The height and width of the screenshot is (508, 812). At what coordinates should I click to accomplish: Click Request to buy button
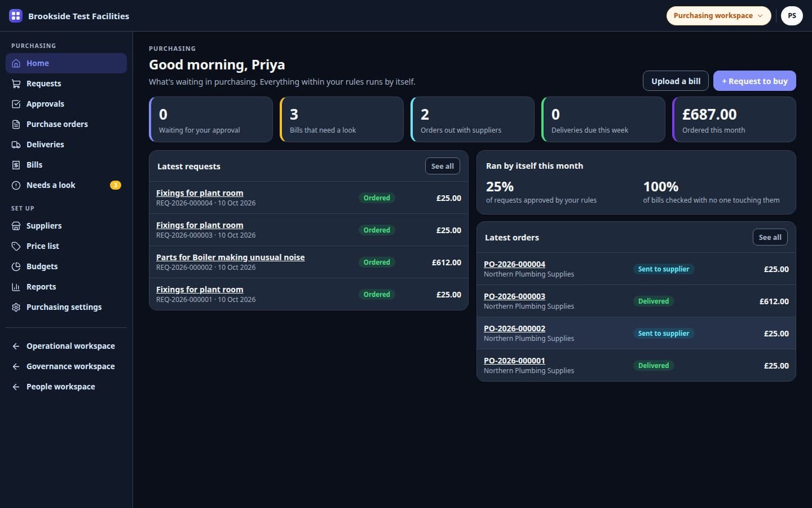754,81
